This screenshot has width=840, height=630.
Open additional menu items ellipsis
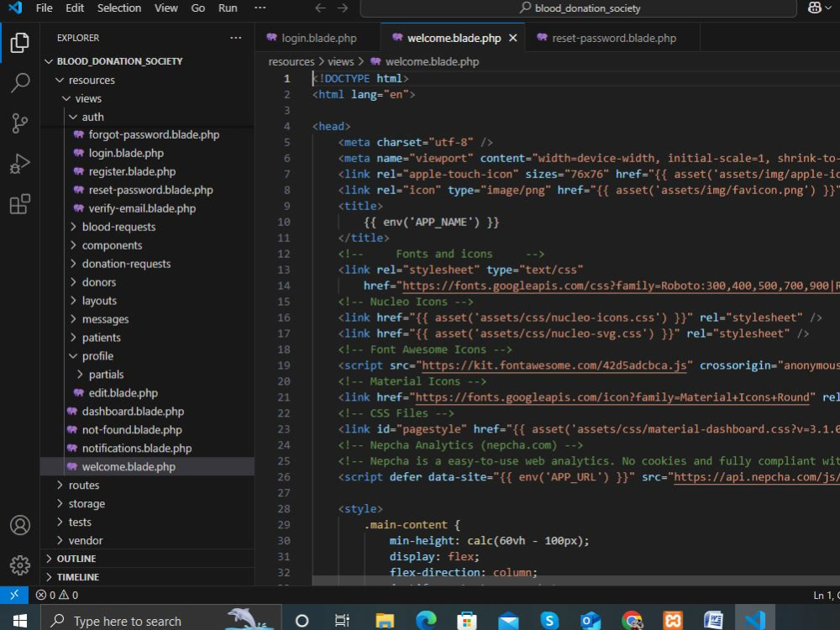pos(260,8)
